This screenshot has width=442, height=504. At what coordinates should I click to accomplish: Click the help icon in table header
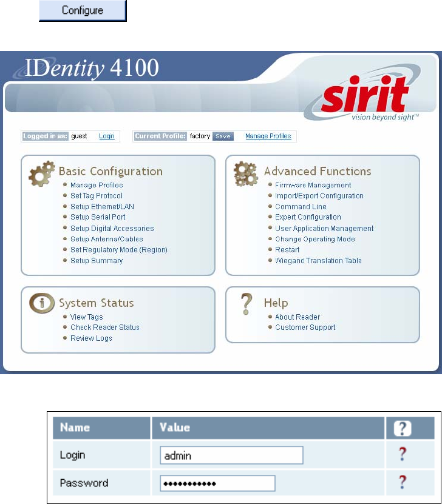pos(403,428)
